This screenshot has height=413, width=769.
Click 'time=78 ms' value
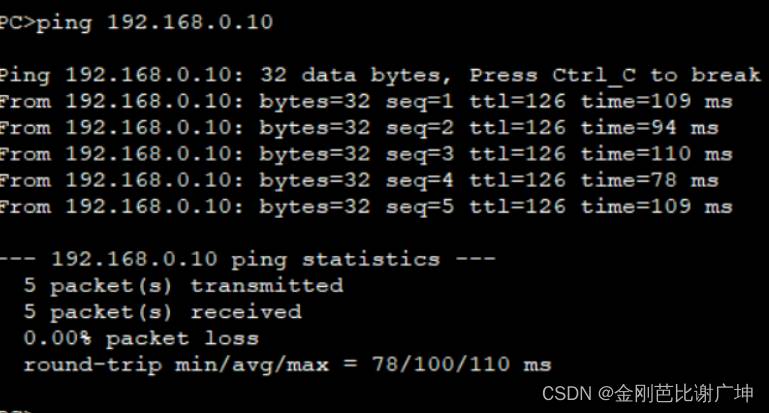coord(650,181)
